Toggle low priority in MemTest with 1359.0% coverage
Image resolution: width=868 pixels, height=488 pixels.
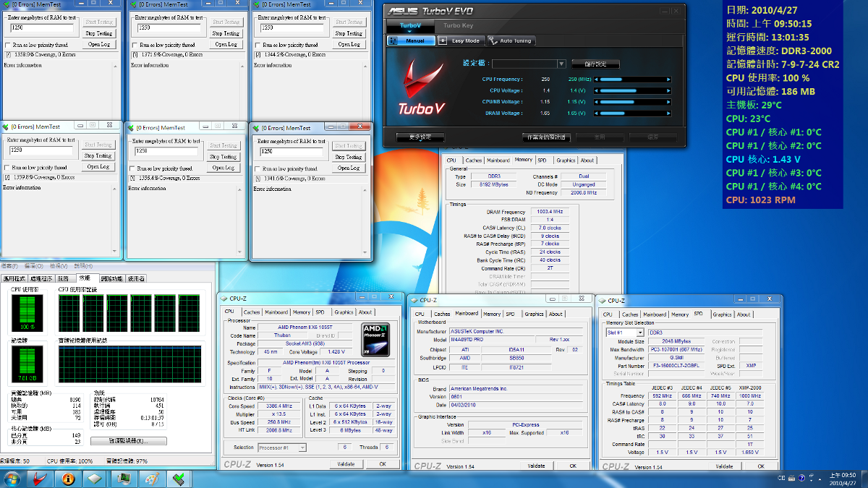point(7,45)
